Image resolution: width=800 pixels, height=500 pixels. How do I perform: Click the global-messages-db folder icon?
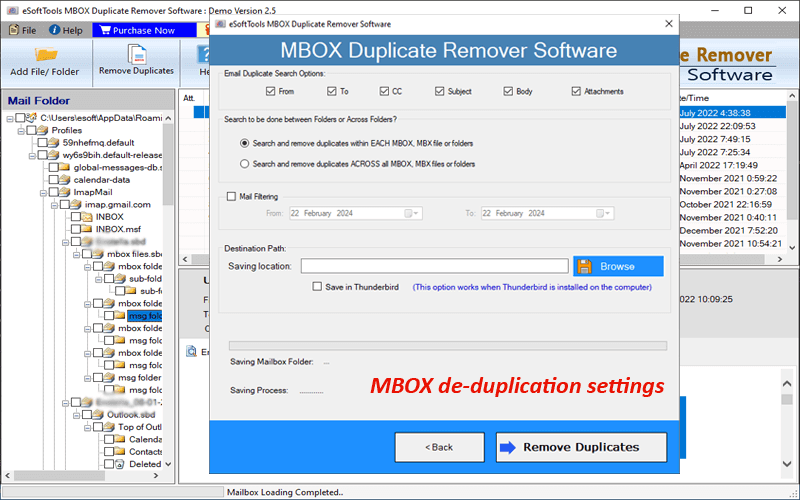click(64, 167)
